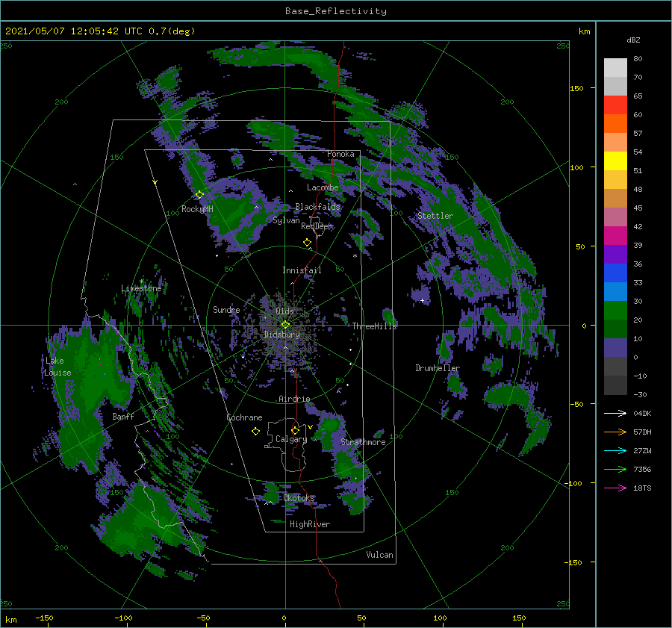Click the HighRiver label

click(x=310, y=524)
